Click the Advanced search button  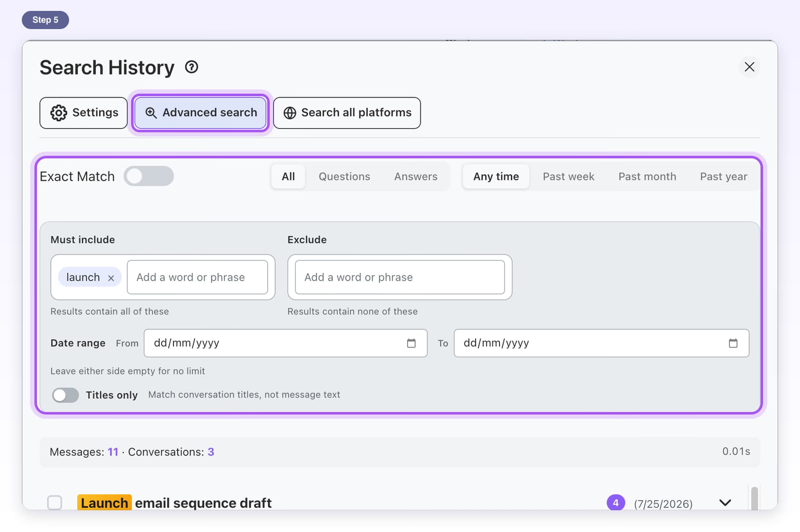(x=200, y=113)
